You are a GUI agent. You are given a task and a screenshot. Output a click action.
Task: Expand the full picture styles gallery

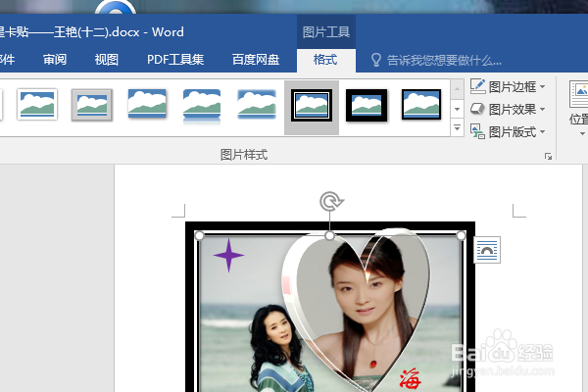[457, 128]
